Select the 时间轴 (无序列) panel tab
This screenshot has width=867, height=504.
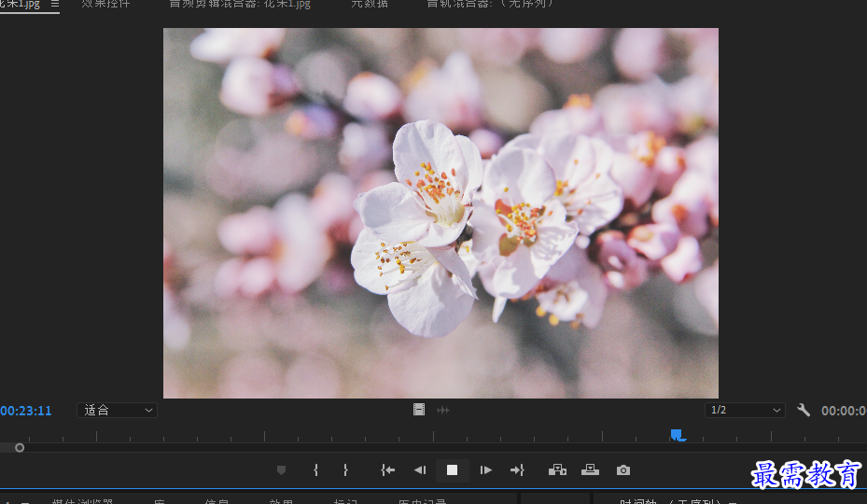click(672, 500)
